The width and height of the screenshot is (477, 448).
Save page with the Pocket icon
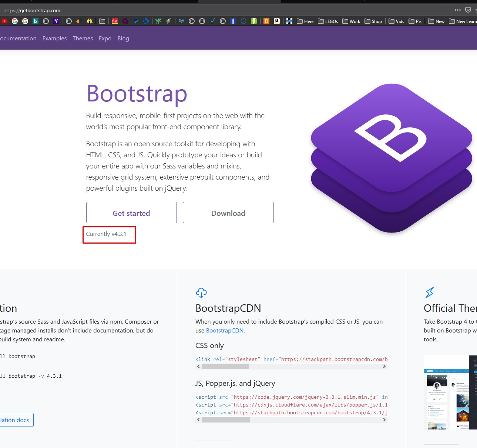[x=468, y=10]
